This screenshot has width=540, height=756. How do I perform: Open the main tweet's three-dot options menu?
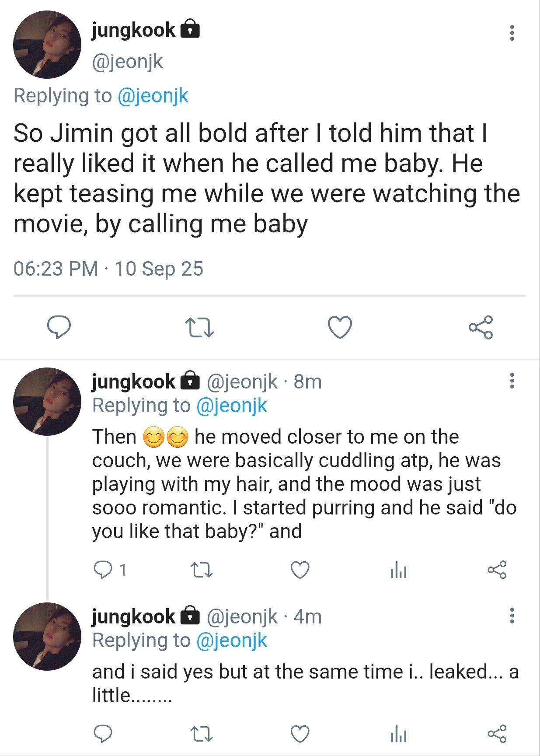tap(512, 33)
